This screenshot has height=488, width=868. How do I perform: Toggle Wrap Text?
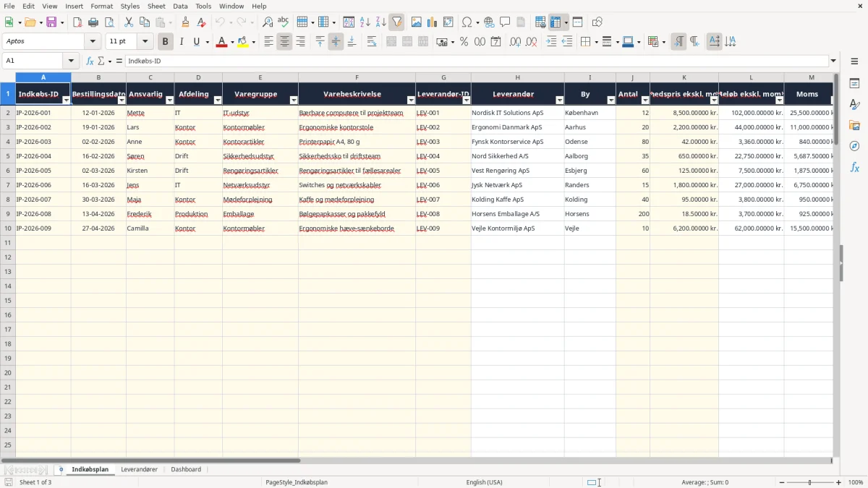(372, 42)
